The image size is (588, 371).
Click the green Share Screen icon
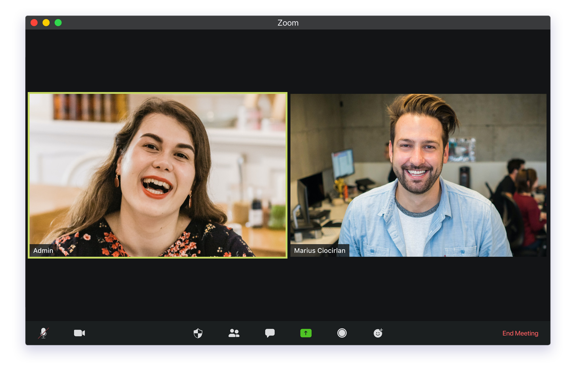(306, 333)
